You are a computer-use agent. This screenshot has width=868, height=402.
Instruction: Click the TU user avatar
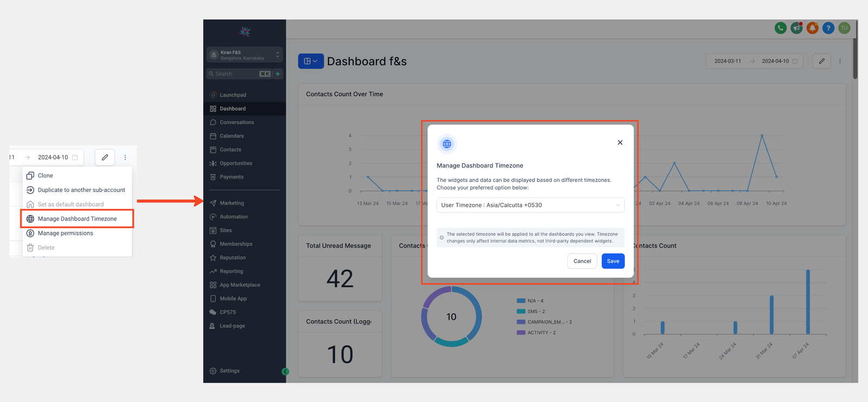click(x=844, y=28)
